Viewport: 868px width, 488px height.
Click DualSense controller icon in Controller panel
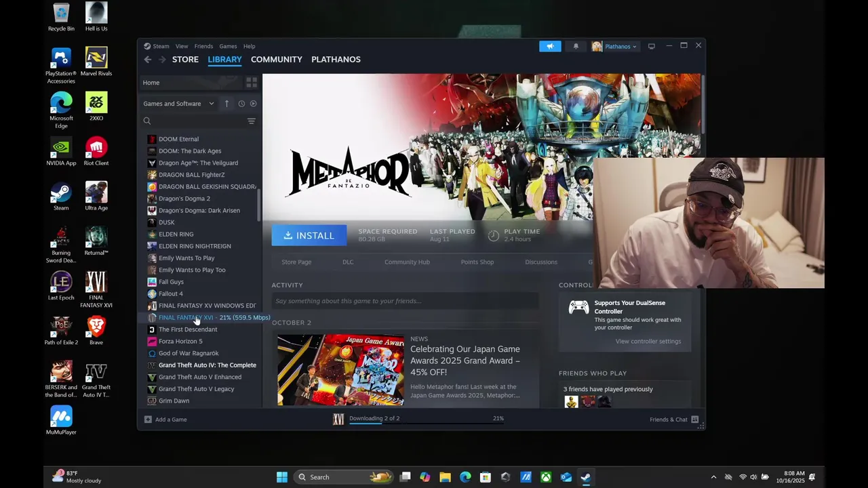(578, 308)
